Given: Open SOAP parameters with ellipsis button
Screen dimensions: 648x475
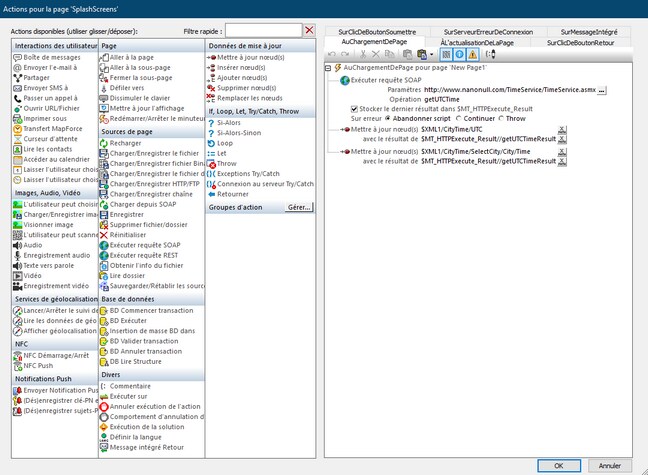Looking at the screenshot, I should tap(603, 89).
